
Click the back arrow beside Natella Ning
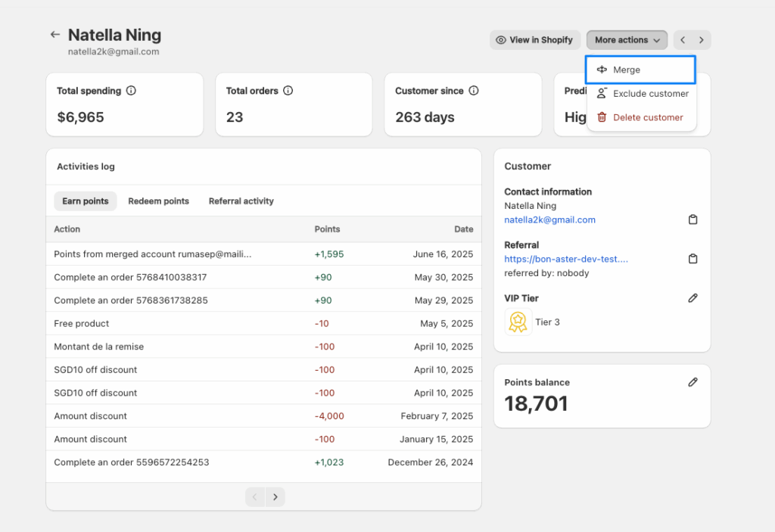[x=54, y=35]
